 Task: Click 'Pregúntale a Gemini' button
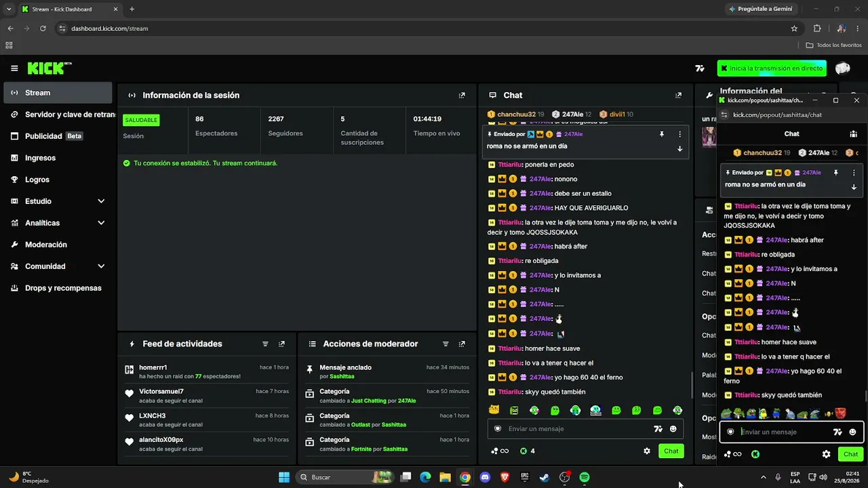759,9
